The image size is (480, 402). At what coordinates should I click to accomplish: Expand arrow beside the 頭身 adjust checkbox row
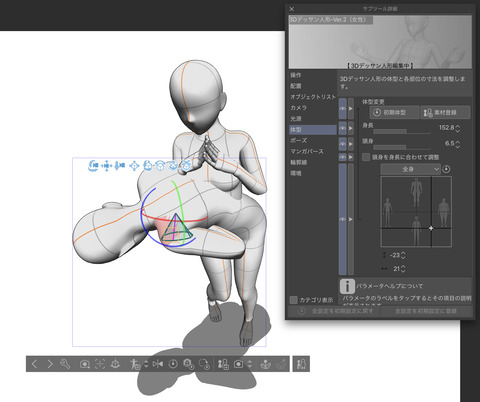[x=351, y=157]
